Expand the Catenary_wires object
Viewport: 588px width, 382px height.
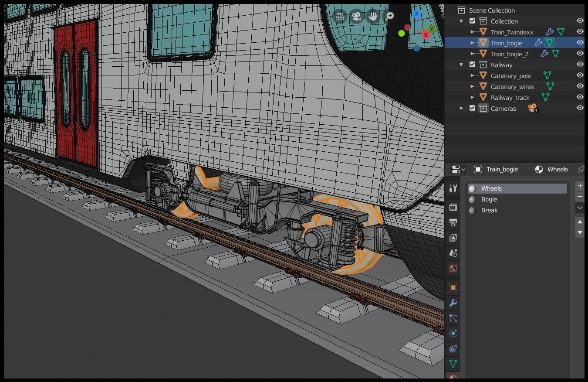click(x=472, y=86)
